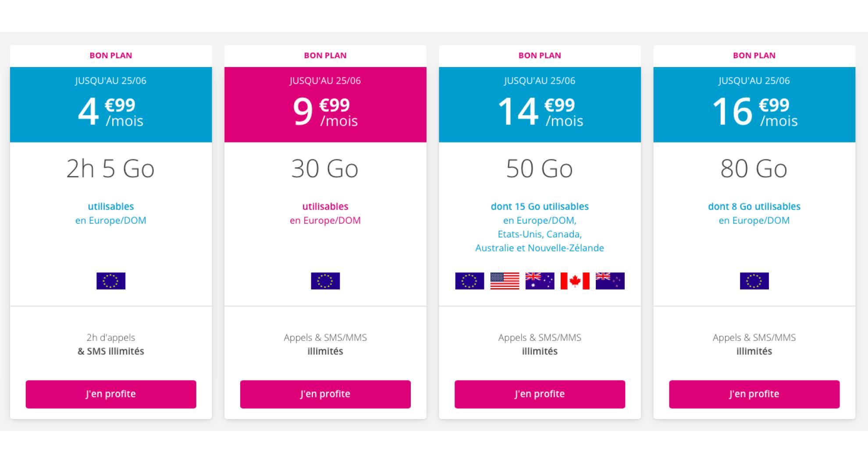Image resolution: width=868 pixels, height=473 pixels.
Task: Click J'en profite for the 14€99 plan
Action: [540, 394]
